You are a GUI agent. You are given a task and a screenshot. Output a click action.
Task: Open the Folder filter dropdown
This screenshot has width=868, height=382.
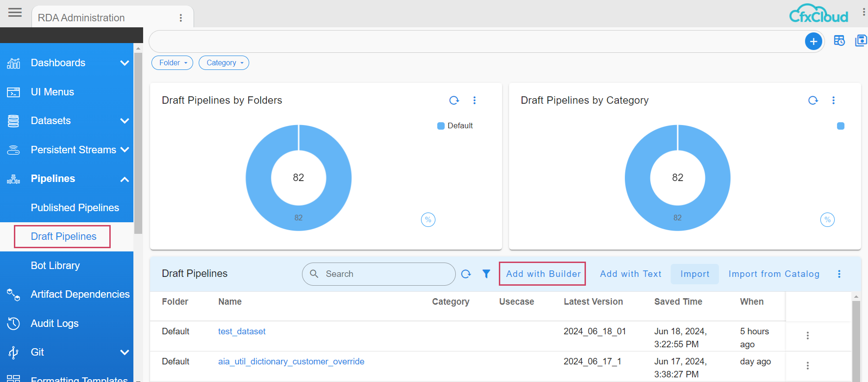172,63
